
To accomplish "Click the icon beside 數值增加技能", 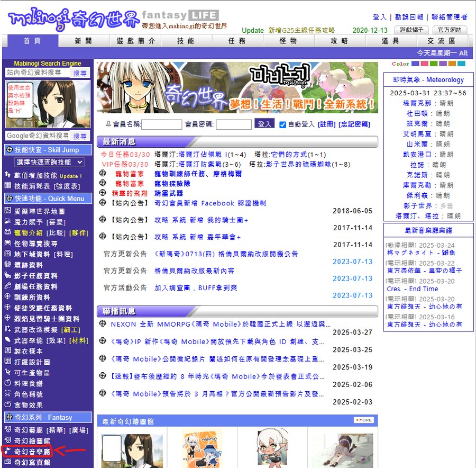I will [x=7, y=174].
